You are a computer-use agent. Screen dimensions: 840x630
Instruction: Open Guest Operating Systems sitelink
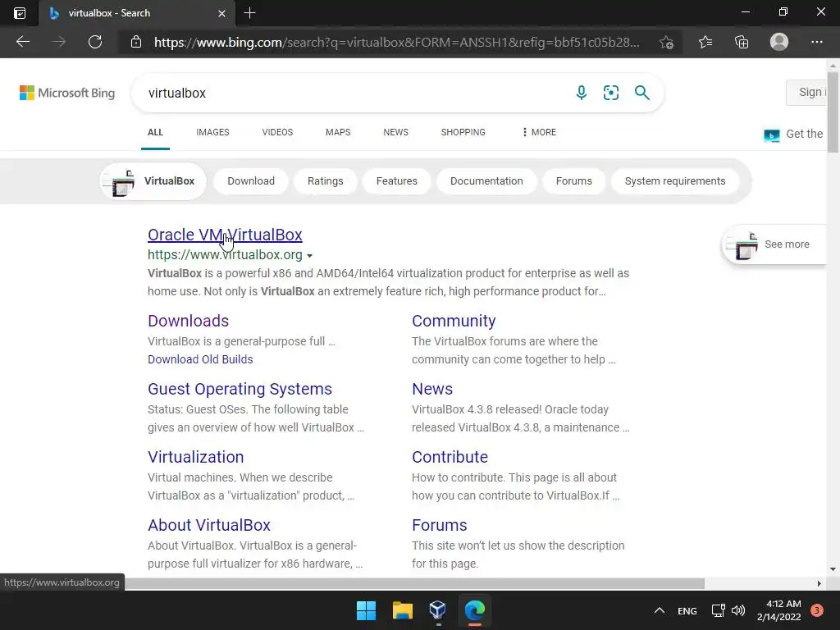[x=240, y=389]
